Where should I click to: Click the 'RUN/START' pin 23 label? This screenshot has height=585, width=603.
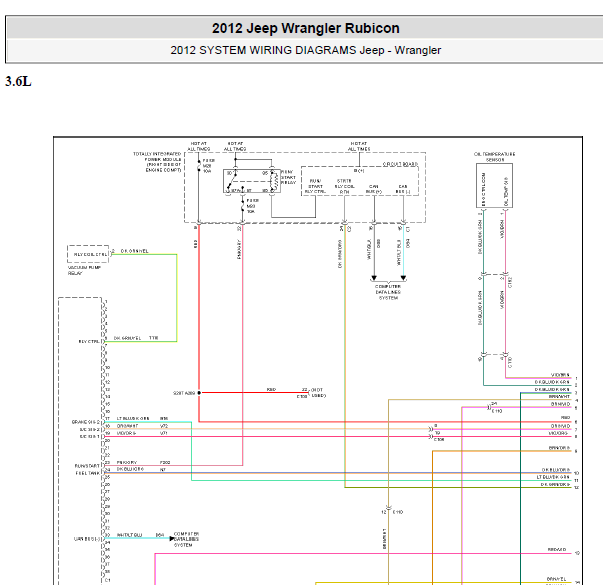pos(87,466)
